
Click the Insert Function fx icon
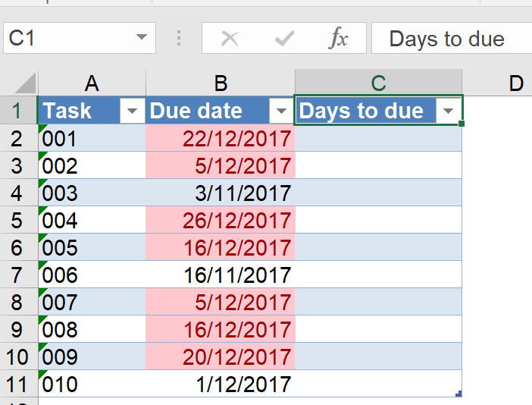[x=338, y=39]
